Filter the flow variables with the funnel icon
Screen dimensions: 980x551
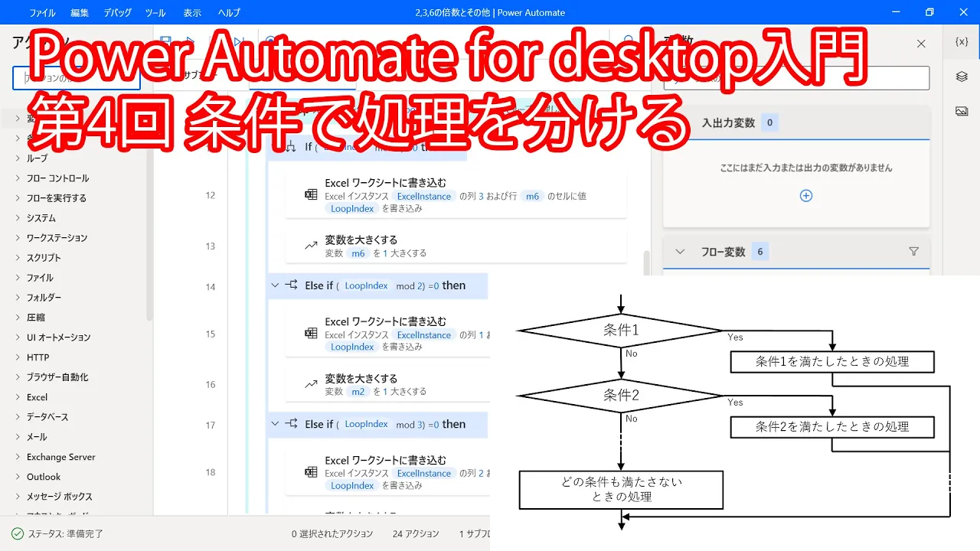913,251
